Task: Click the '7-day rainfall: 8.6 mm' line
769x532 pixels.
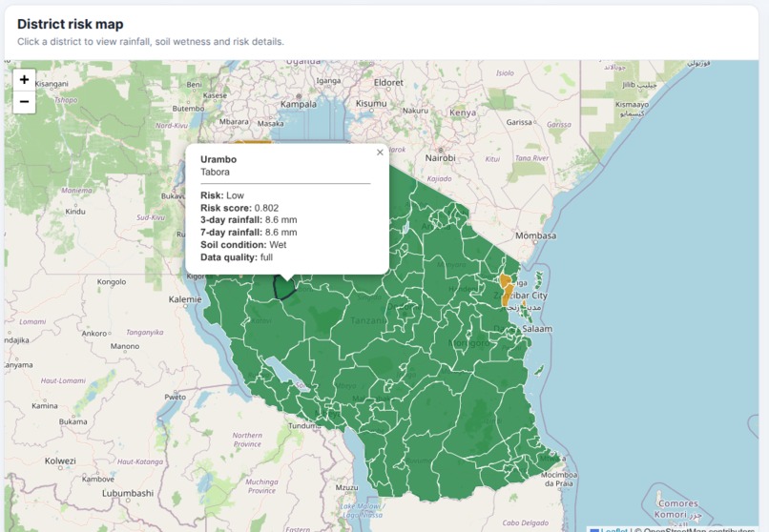Action: tap(249, 233)
